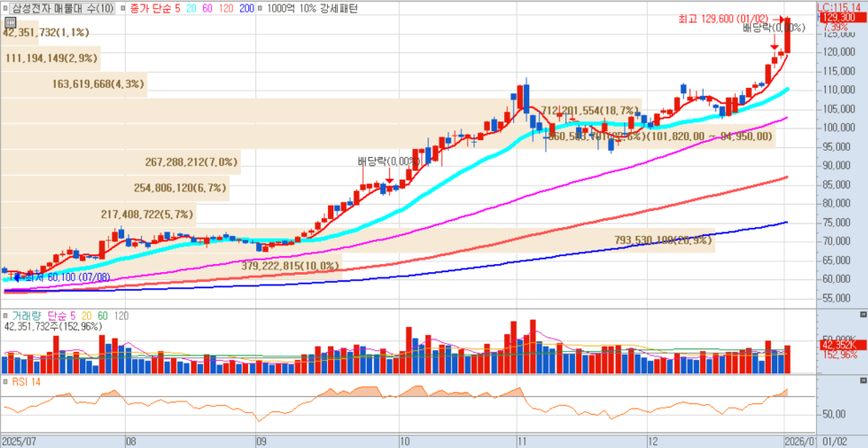Click the small button at right of RSI panel
The width and height of the screenshot is (868, 448).
pyautogui.click(x=863, y=381)
